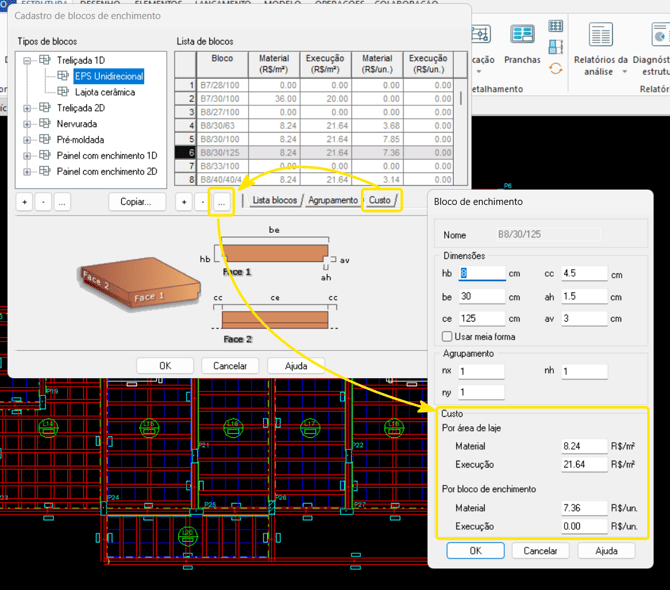Click the Relatórios da análise icon
The height and width of the screenshot is (590, 670).
click(x=600, y=34)
